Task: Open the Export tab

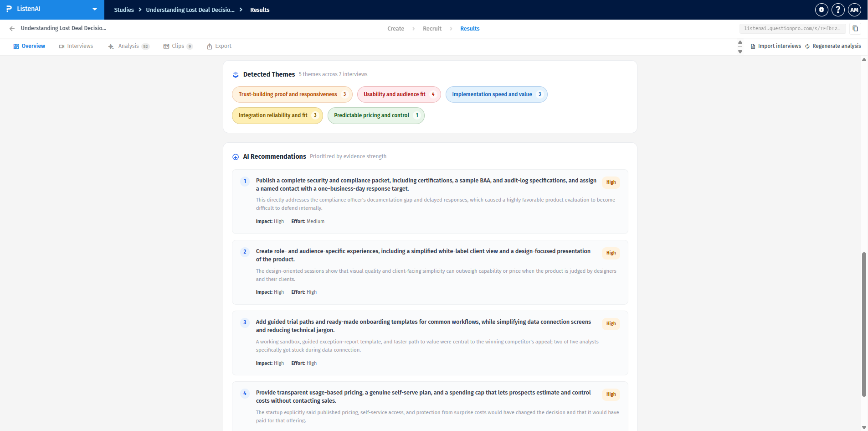Action: tap(219, 46)
